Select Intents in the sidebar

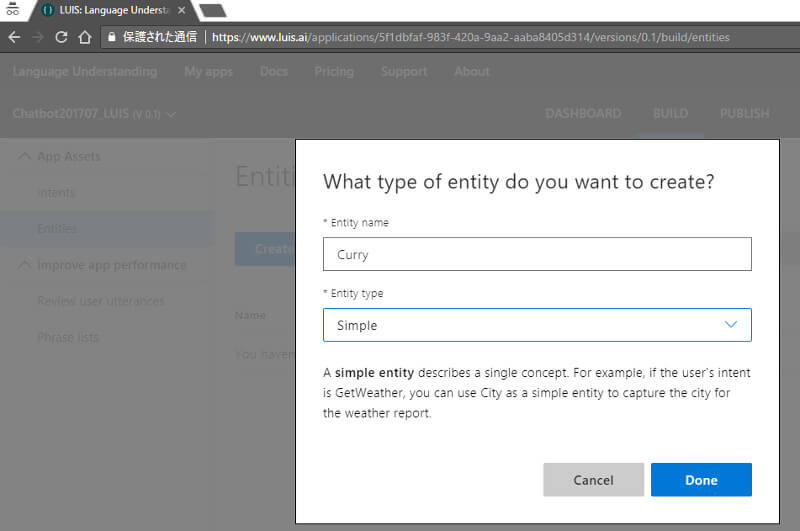click(x=56, y=193)
